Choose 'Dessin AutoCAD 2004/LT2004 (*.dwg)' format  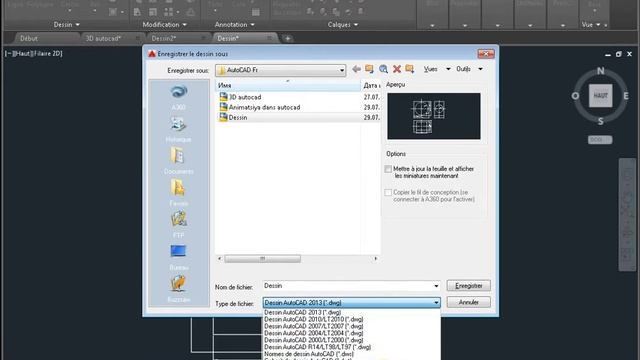313,333
